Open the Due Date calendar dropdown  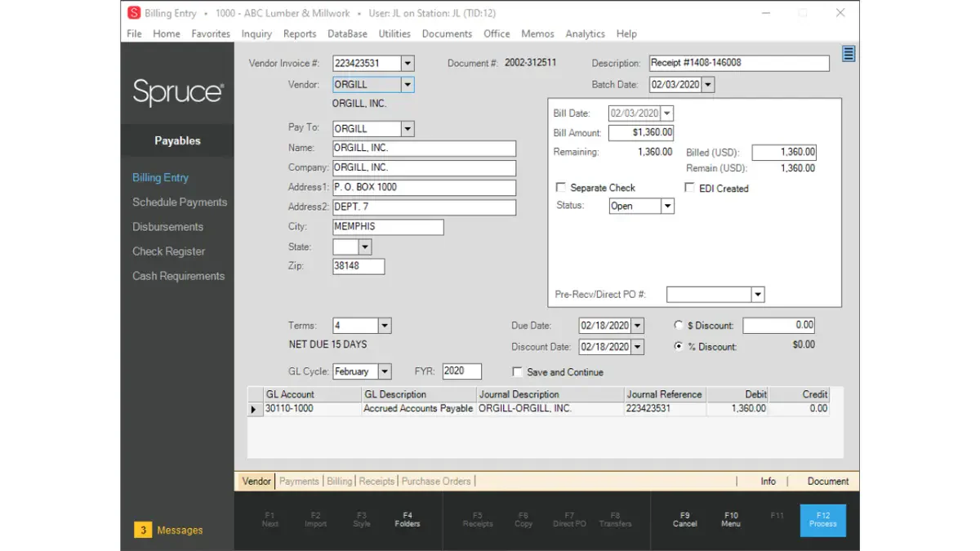point(638,326)
